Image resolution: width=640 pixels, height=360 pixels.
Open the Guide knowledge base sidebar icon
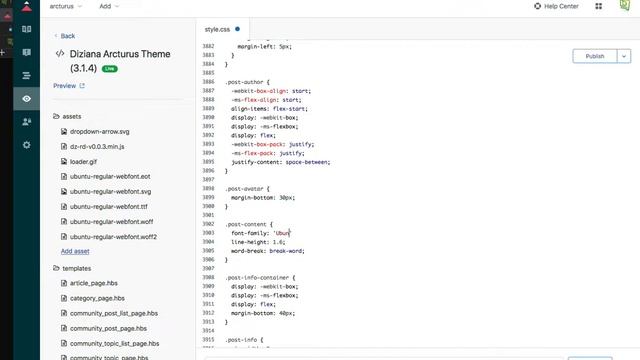(27, 29)
